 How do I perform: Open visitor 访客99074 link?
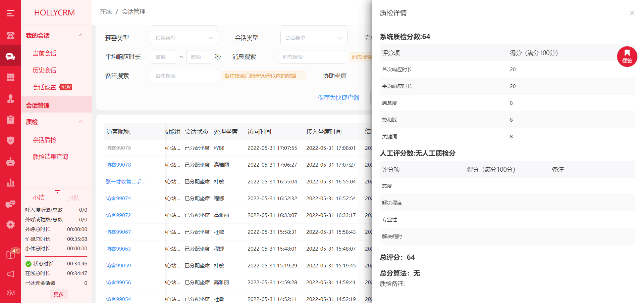(118, 198)
